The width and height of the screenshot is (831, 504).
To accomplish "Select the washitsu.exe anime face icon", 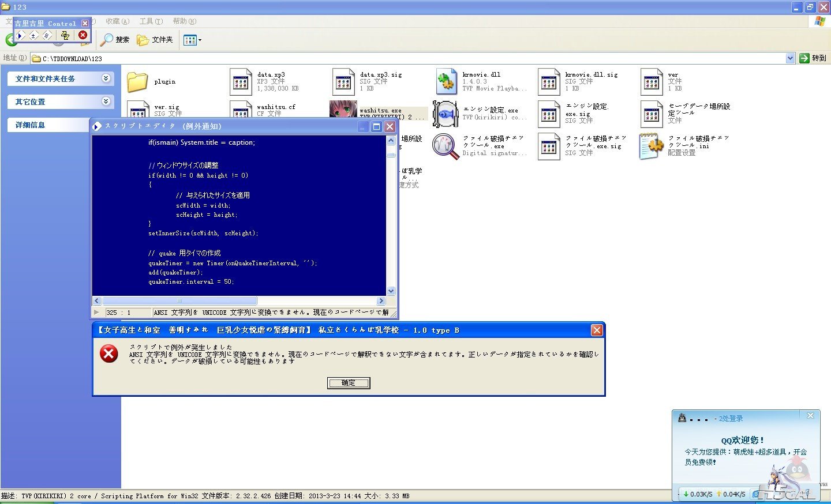I will tap(343, 109).
